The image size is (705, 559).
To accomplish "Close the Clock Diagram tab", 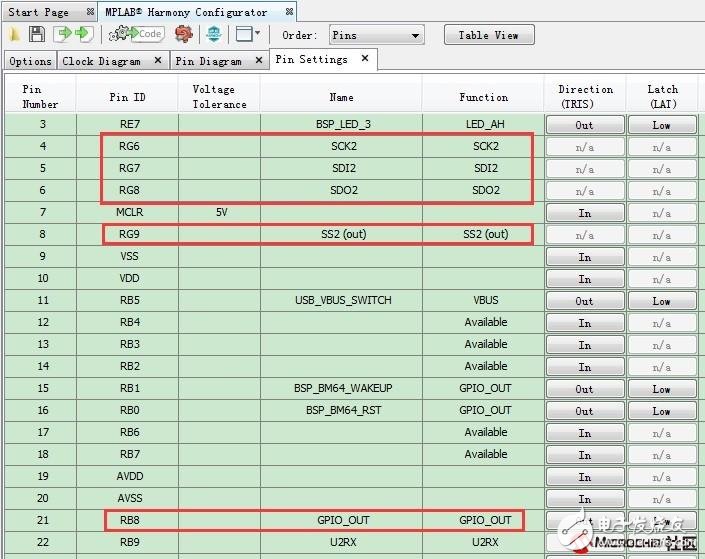I will pyautogui.click(x=158, y=61).
